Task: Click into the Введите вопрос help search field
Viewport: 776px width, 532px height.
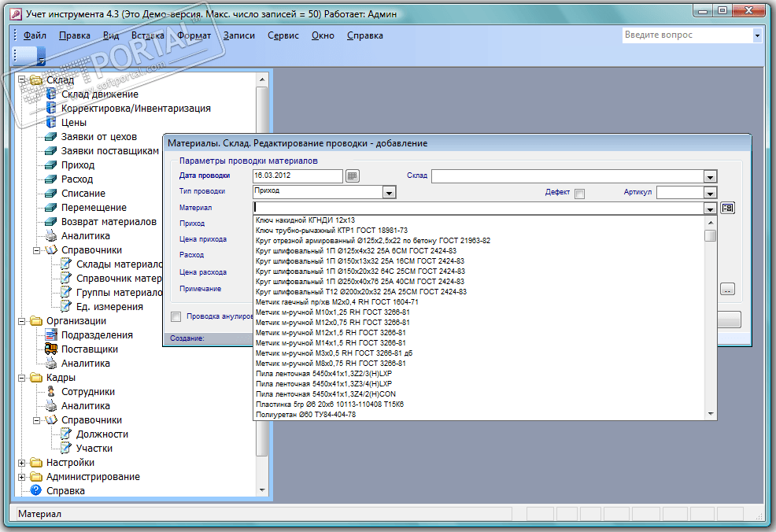Action: point(686,35)
